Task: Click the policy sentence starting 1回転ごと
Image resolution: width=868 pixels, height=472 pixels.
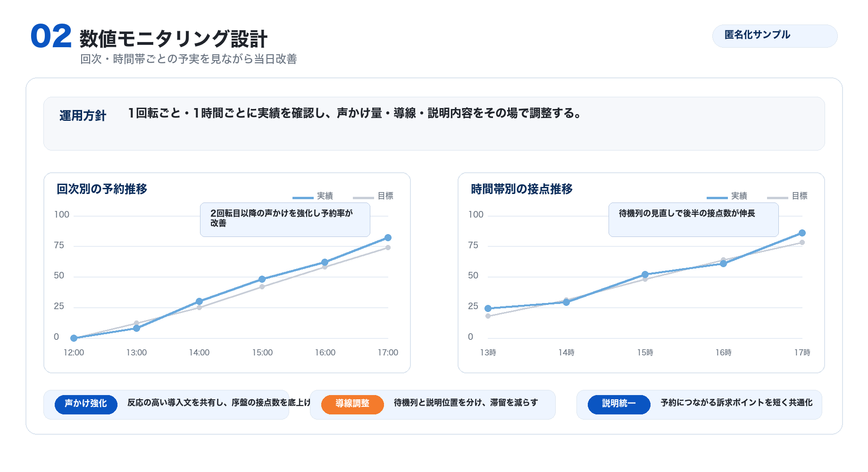Action: [355, 113]
